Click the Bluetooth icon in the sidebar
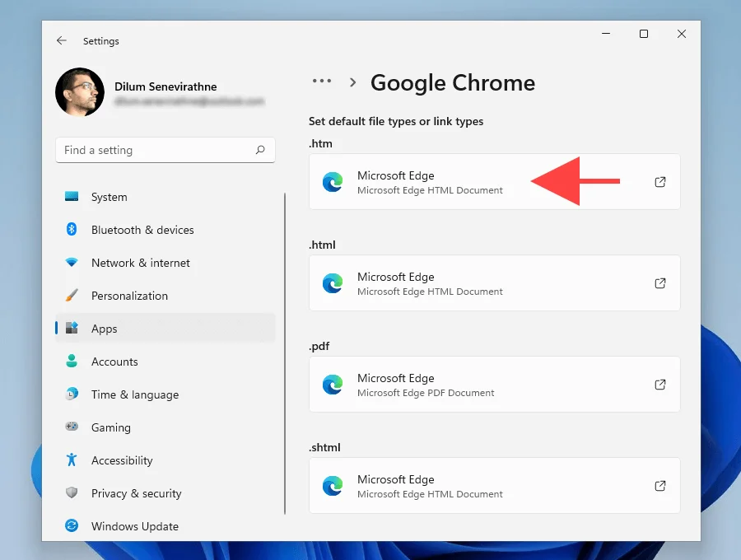 (72, 229)
